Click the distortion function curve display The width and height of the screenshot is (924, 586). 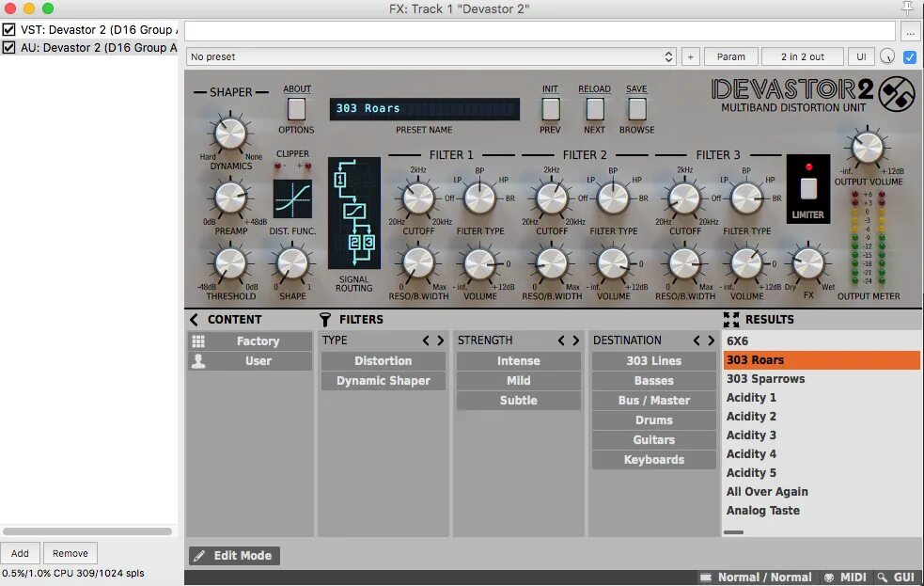[293, 198]
